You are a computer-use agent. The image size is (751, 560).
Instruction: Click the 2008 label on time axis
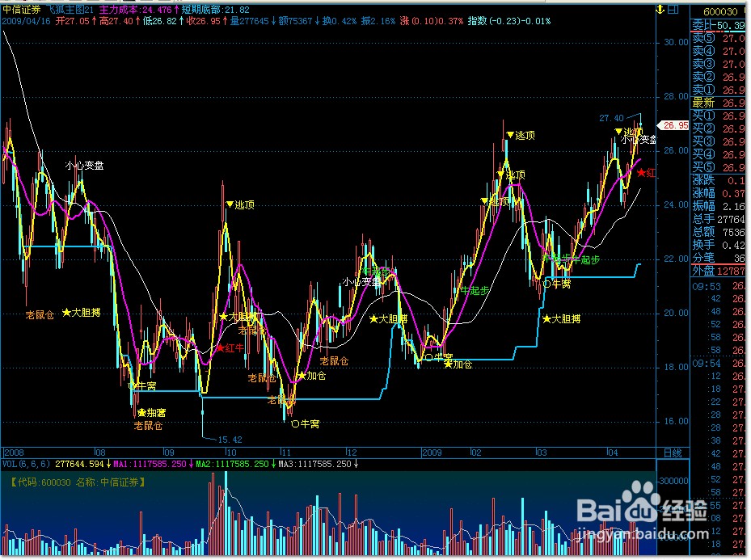coord(14,453)
